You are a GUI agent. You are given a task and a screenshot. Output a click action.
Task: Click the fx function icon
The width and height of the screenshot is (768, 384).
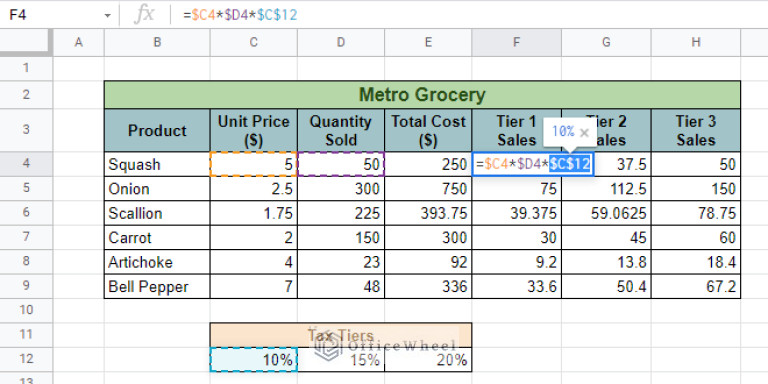coord(144,15)
